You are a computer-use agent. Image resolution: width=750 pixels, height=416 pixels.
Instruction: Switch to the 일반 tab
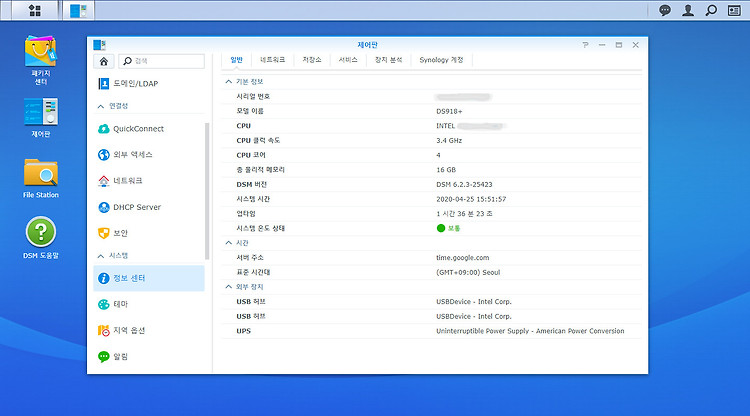point(236,60)
